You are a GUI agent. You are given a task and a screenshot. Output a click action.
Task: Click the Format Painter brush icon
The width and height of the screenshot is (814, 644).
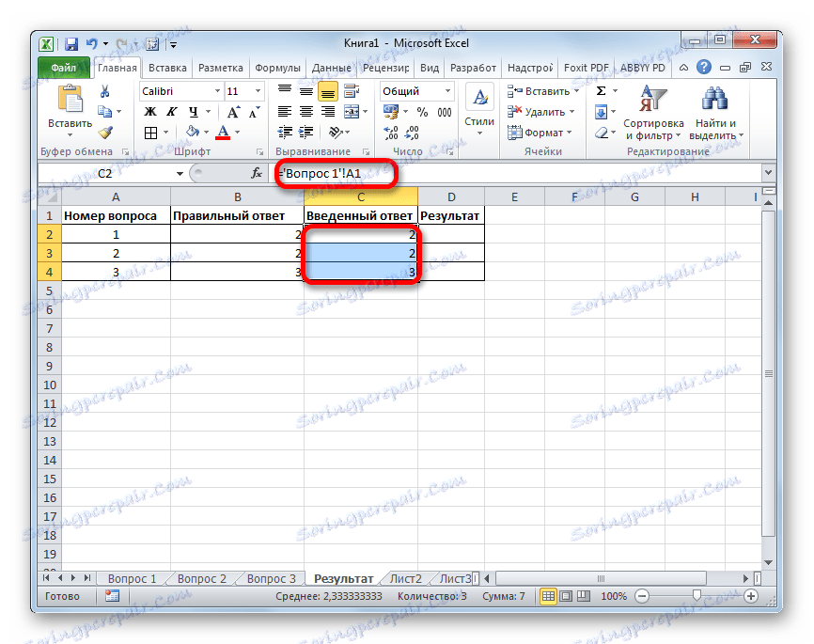click(105, 133)
